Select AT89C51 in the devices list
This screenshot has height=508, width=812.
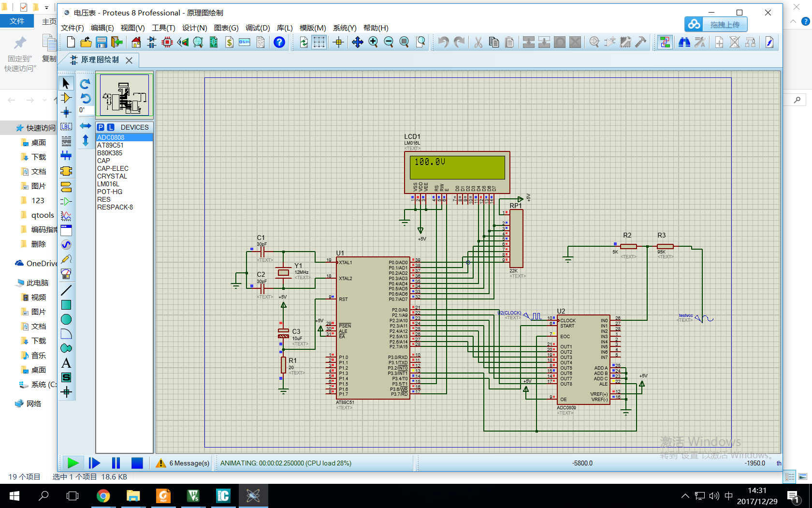click(124, 145)
